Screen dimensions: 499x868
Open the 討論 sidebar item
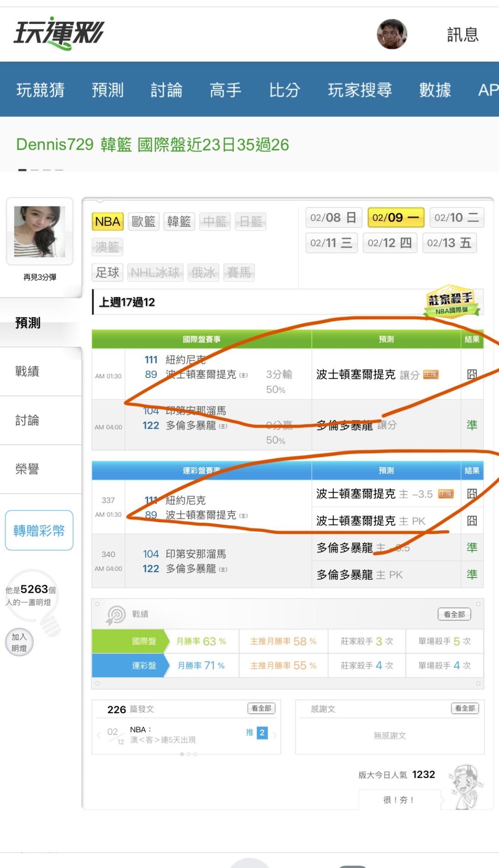(41, 420)
